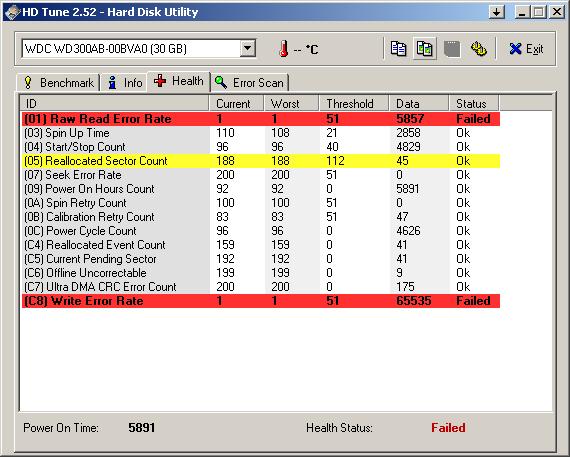570x457 pixels.
Task: Select the Health tab
Action: pyautogui.click(x=178, y=81)
